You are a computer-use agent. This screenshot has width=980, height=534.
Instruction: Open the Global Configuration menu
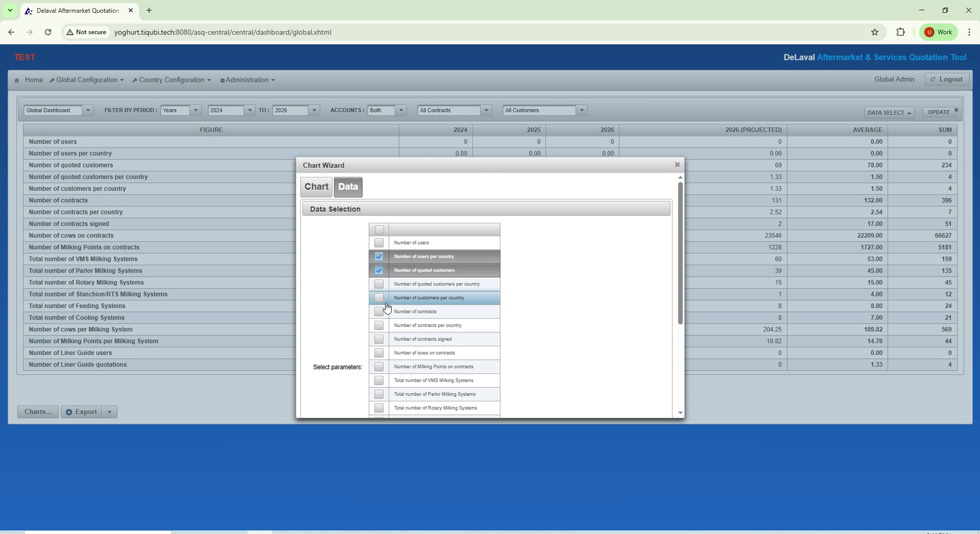pos(87,80)
